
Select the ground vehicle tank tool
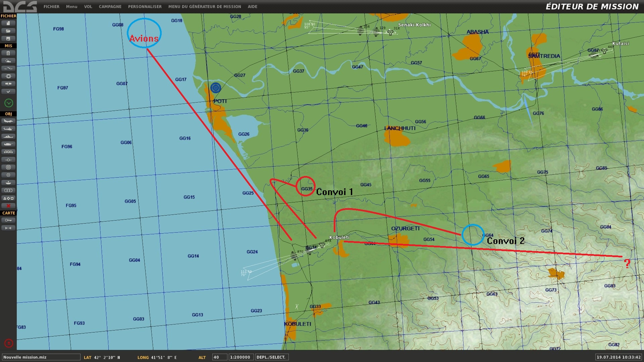coord(8,144)
